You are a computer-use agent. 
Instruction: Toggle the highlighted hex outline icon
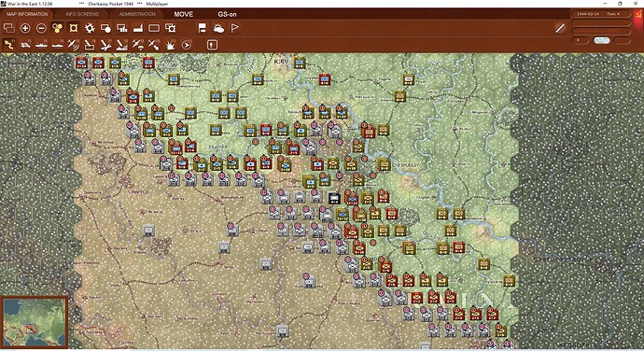(x=74, y=28)
